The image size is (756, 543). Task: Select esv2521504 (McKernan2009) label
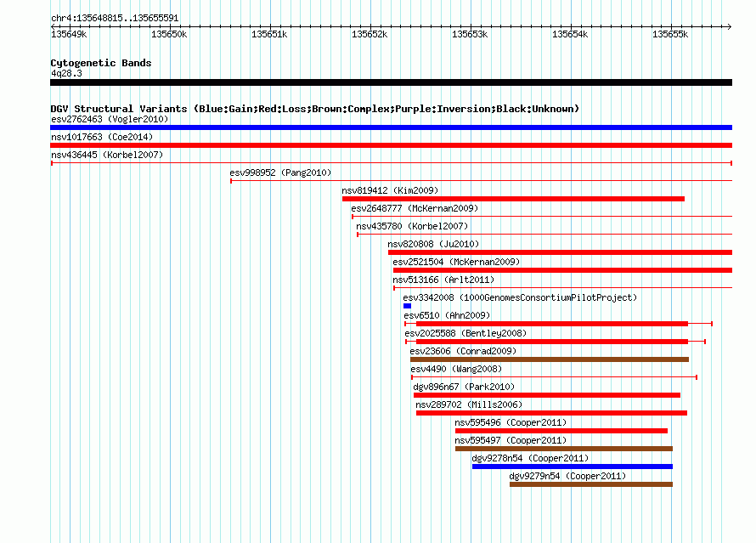pyautogui.click(x=456, y=262)
